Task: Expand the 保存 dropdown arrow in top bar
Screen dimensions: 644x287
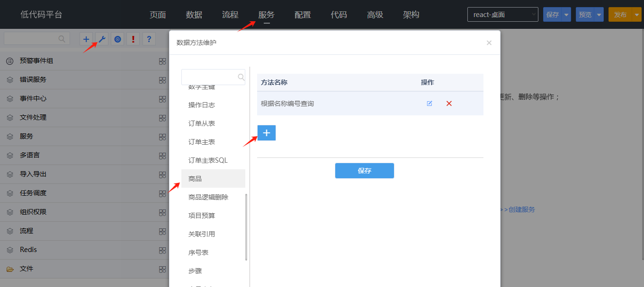Action: click(566, 15)
